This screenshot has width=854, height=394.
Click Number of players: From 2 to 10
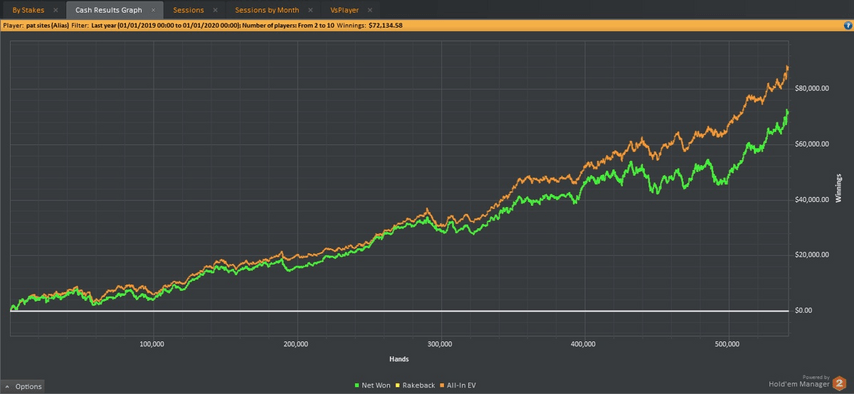click(x=289, y=25)
